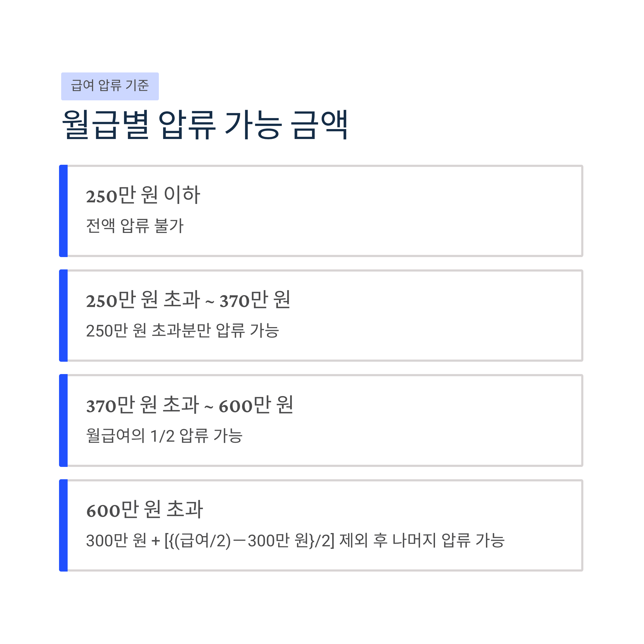Screen dimensions: 644x644
Task: Select the 370만 원 초과 ~ 600만 원 card title
Action: tap(190, 404)
